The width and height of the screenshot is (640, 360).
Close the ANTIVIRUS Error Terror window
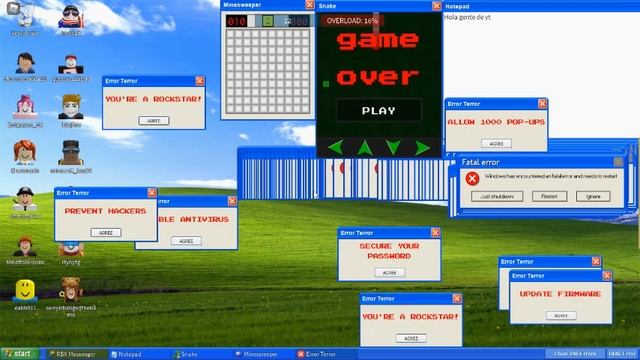(x=232, y=201)
